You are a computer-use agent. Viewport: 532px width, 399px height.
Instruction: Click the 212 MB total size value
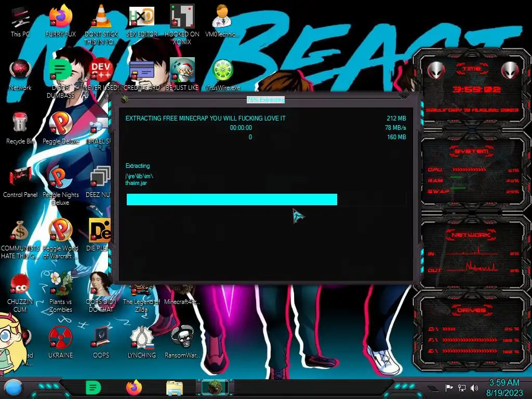396,118
